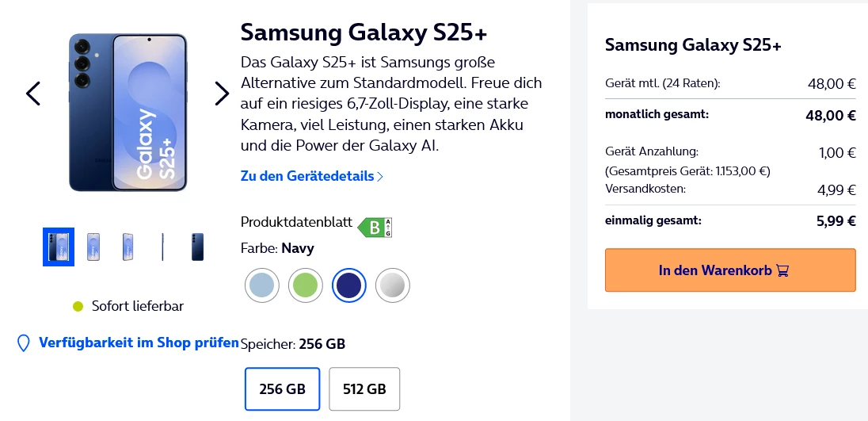Click the shop location pin icon
Image resolution: width=868 pixels, height=421 pixels.
click(x=24, y=343)
